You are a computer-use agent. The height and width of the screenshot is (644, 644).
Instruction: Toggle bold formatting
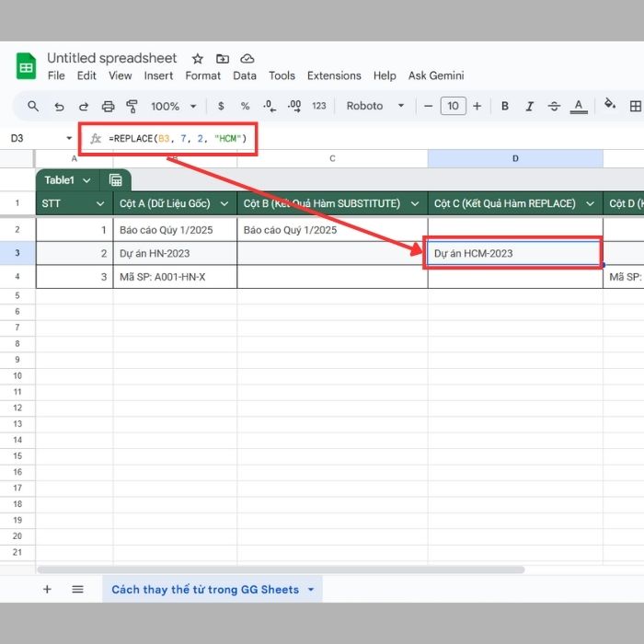(505, 107)
